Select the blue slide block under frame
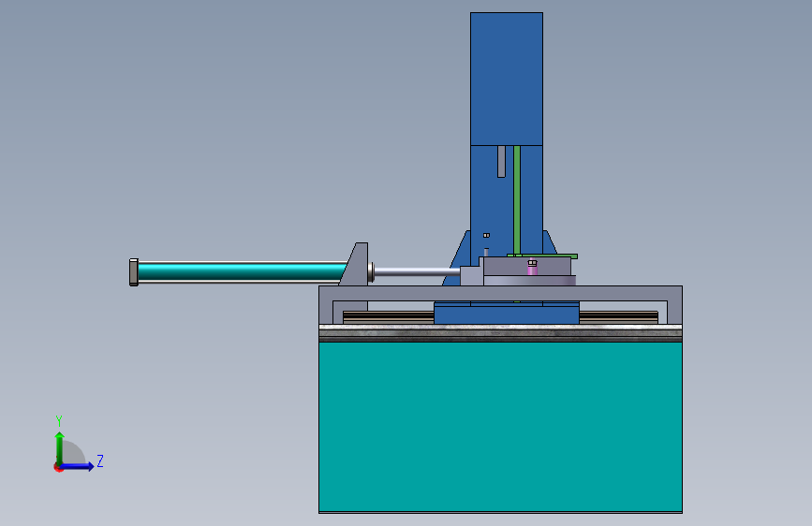The height and width of the screenshot is (526, 812). point(507,314)
